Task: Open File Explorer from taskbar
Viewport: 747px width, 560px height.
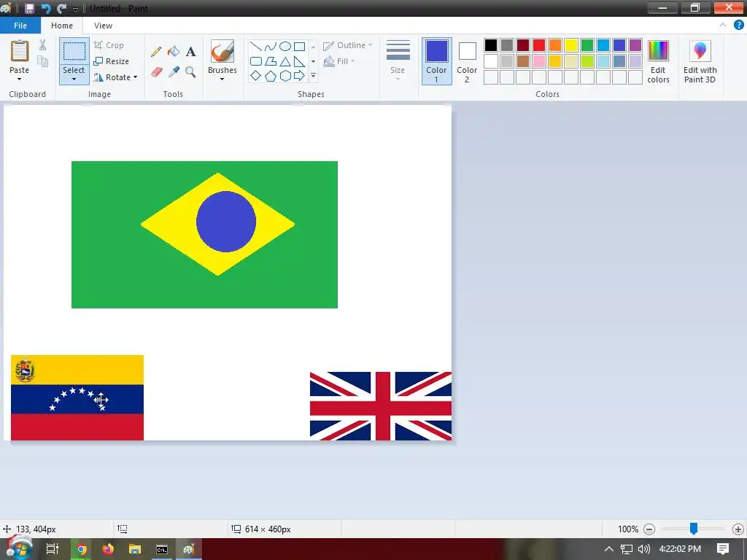Action: pos(135,549)
